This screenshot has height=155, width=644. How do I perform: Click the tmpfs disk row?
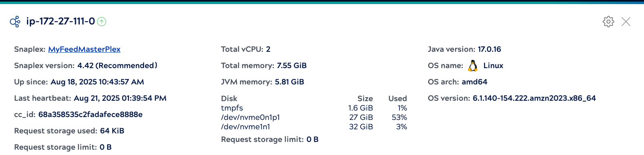(314, 108)
